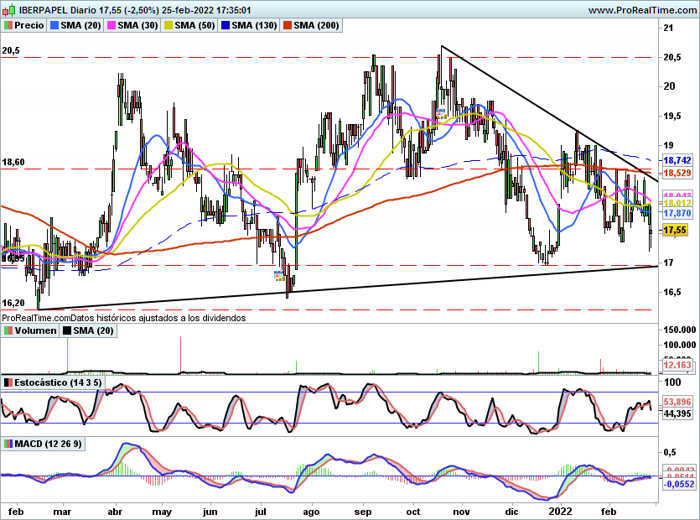Screen dimensions: 700x520
Task: Open the www.ProRealTime.com link
Action: pos(643,10)
